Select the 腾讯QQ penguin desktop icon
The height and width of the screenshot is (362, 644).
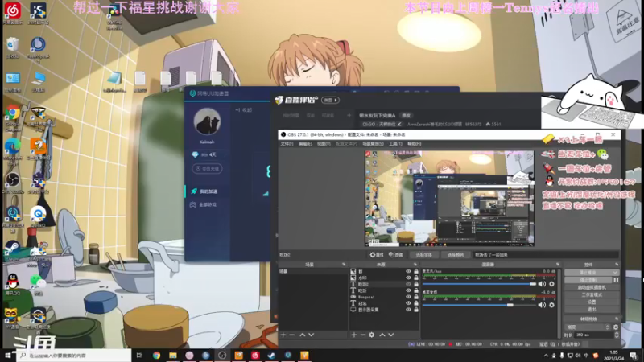[13, 284]
